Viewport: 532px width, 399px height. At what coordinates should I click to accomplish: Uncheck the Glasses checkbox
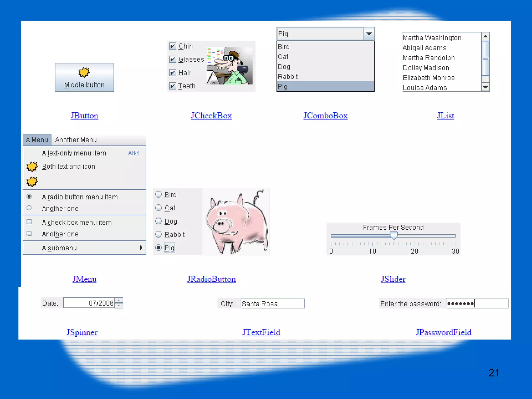point(172,59)
